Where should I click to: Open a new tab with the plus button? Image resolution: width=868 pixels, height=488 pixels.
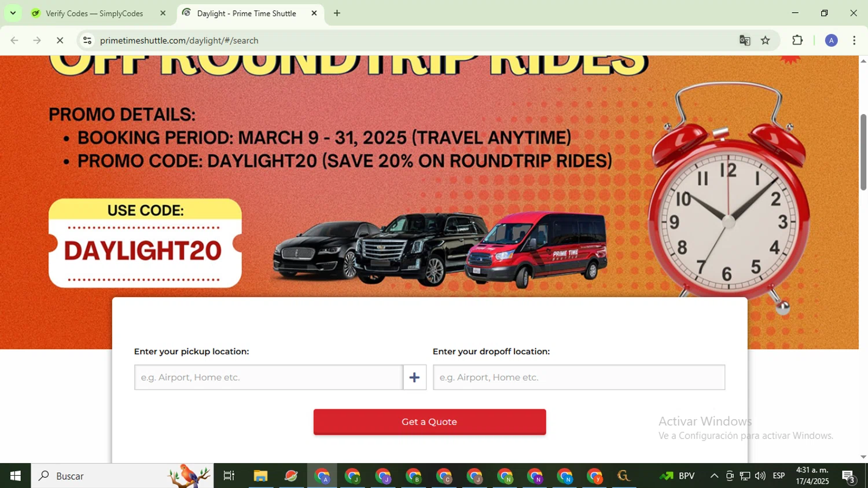337,13
